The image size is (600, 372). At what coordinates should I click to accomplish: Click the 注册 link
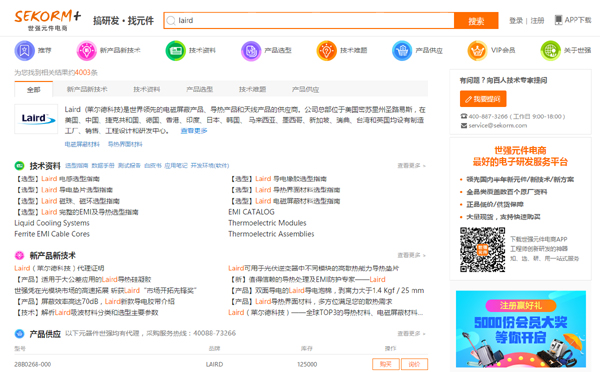537,20
